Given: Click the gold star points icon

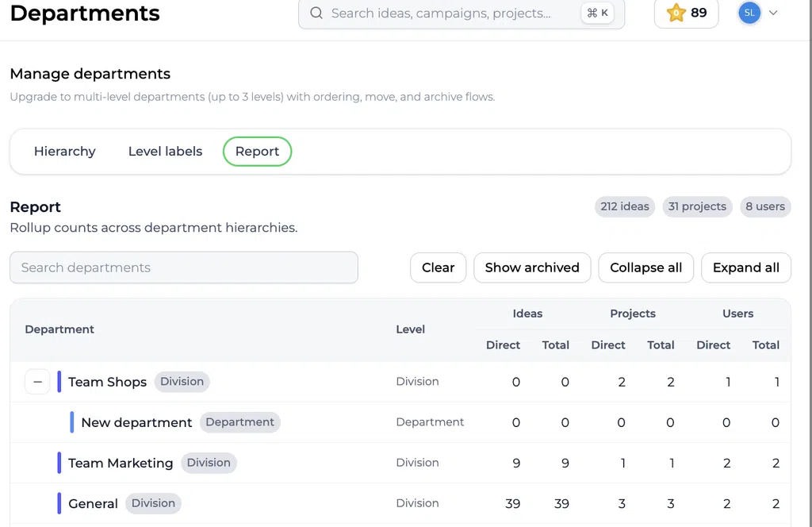Looking at the screenshot, I should [676, 13].
